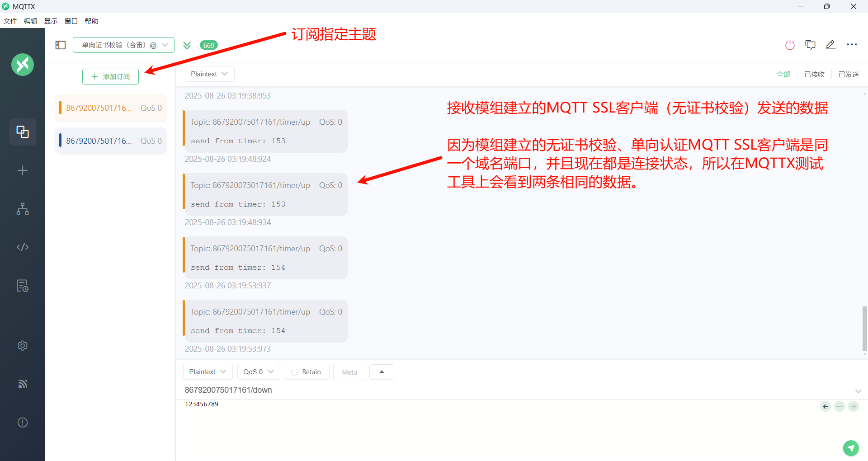Send message with green paper plane button

pyautogui.click(x=851, y=448)
